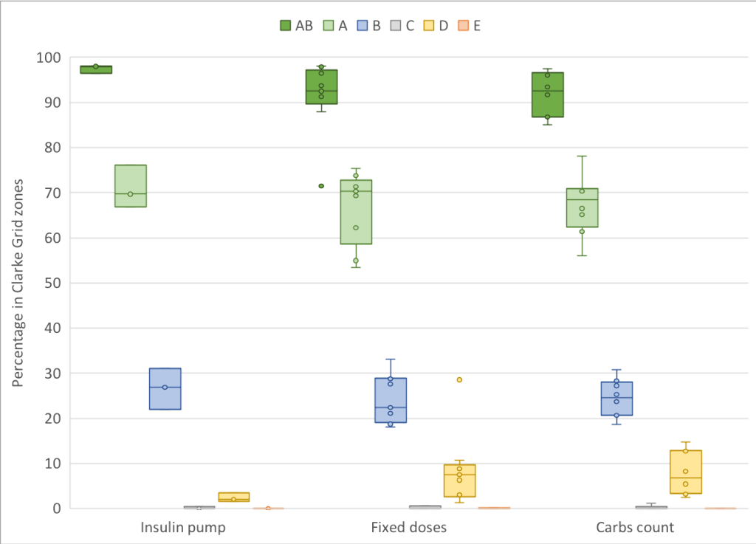Select the AB box for Insulin pump

click(x=96, y=70)
